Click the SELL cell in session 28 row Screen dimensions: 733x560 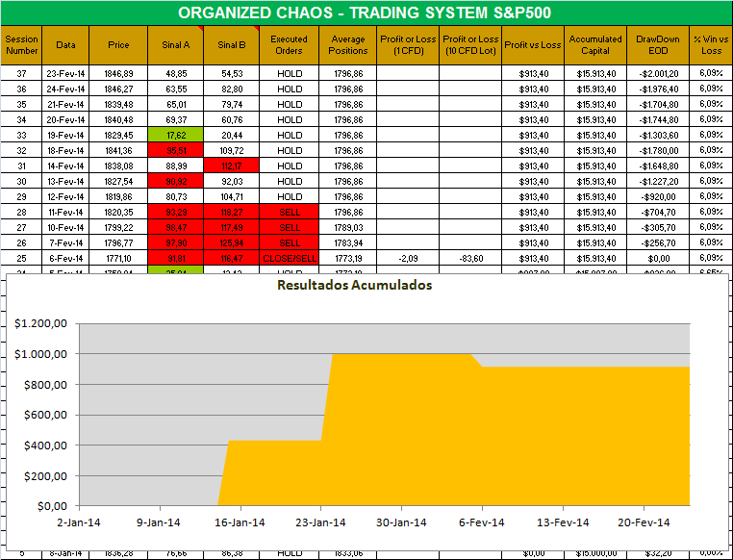(289, 213)
